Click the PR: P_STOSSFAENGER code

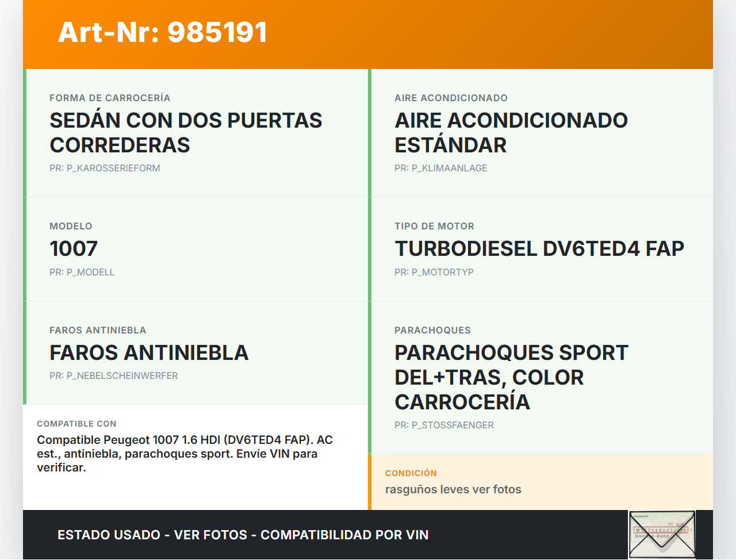coord(444,425)
